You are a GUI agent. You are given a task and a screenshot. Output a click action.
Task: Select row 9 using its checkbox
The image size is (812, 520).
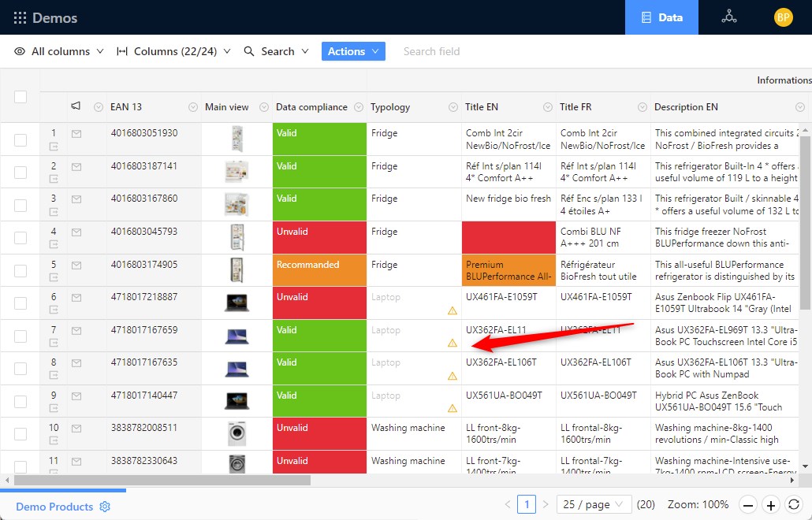20,402
